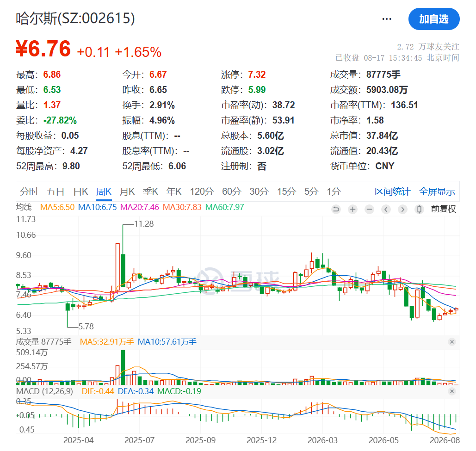This screenshot has width=476, height=451.
Task: Open 区间统计 range statistics
Action: pyautogui.click(x=393, y=192)
